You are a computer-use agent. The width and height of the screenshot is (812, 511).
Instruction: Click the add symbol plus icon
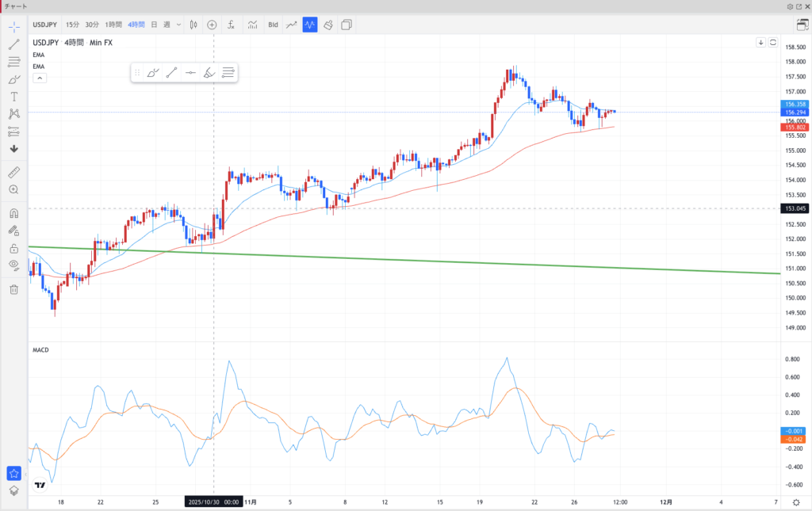click(x=212, y=25)
